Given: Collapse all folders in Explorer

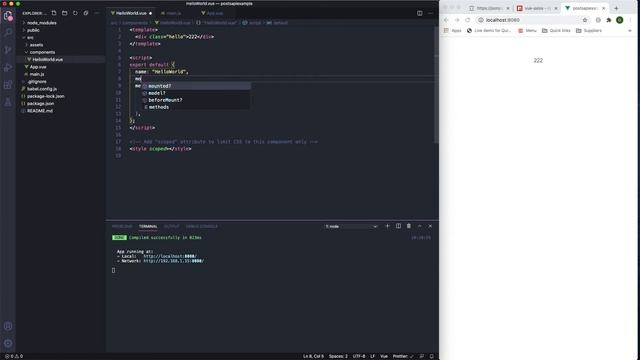Looking at the screenshot, I should pyautogui.click(x=86, y=13).
